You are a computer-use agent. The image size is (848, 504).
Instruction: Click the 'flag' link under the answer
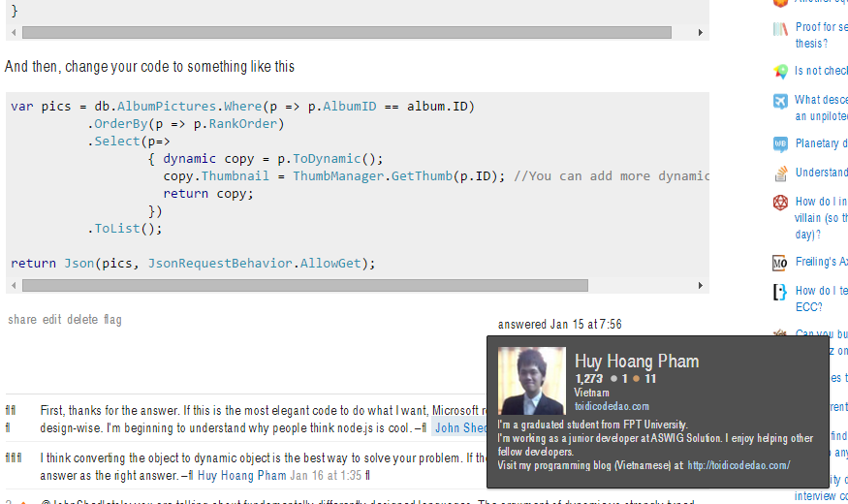coord(112,320)
